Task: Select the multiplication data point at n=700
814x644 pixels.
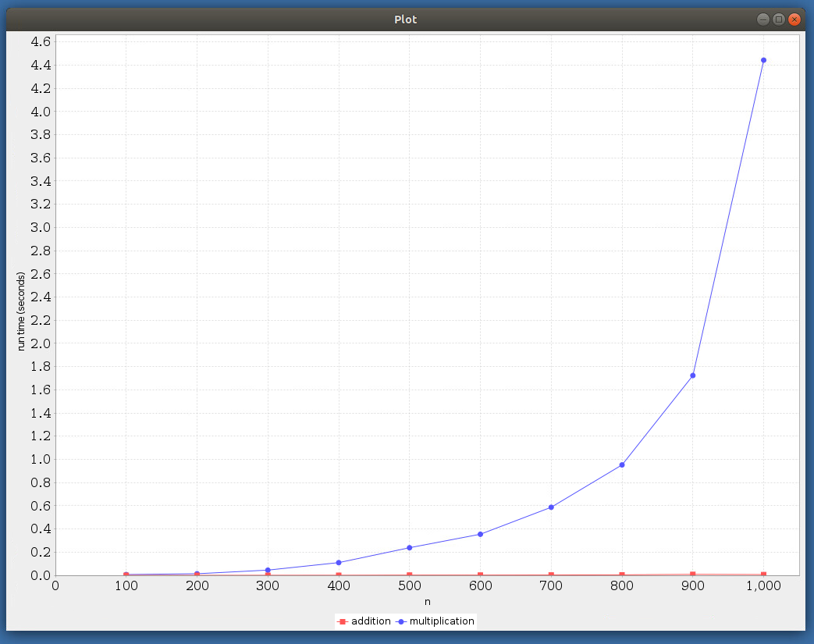Action: coord(551,507)
